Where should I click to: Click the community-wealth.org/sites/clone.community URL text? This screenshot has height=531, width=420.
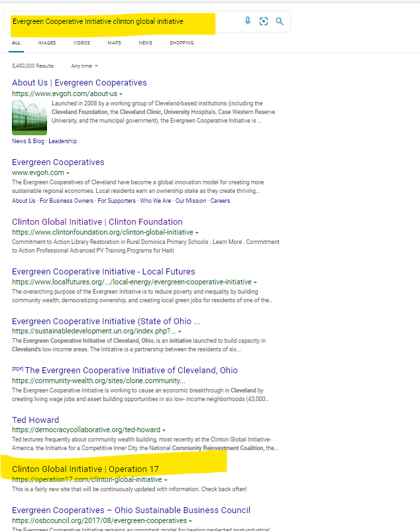99,381
